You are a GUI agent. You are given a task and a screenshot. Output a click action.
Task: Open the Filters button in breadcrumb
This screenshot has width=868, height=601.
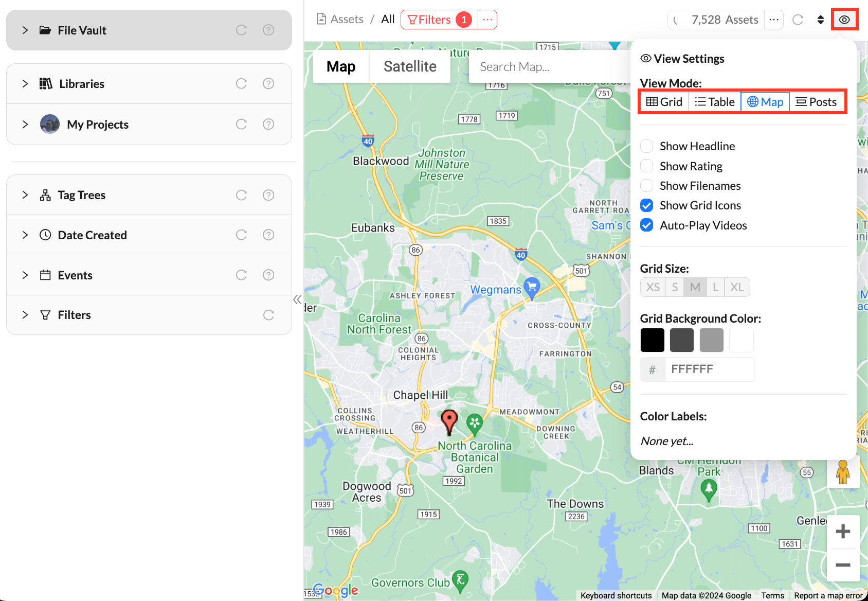coord(429,20)
